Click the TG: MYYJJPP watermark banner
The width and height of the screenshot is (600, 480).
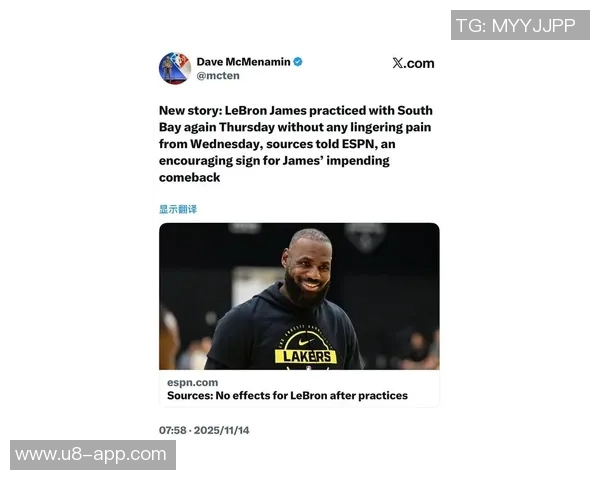520,25
